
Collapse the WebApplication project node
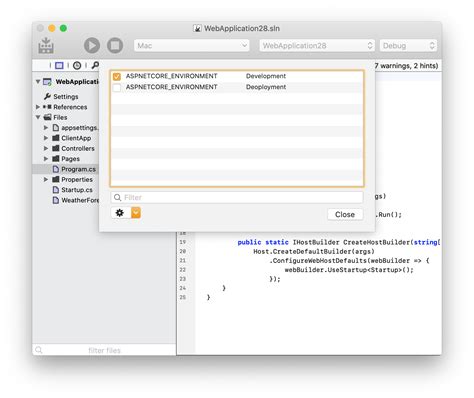click(x=38, y=82)
